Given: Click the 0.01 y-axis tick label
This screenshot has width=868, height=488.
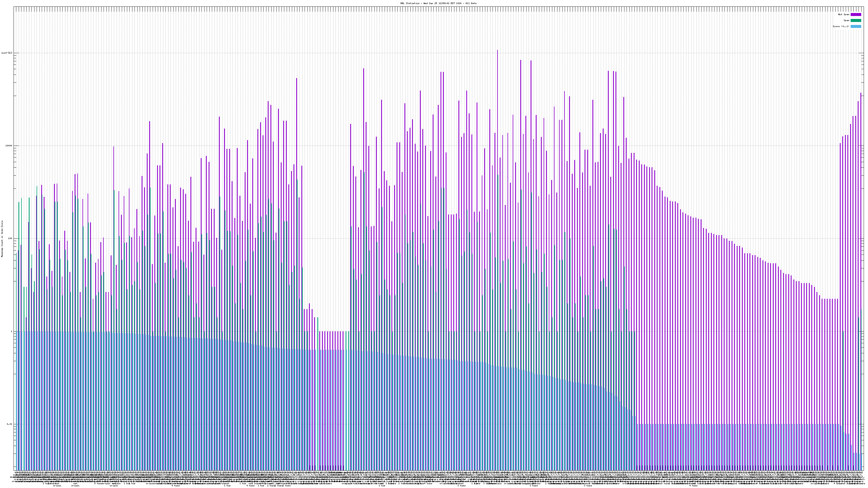Looking at the screenshot, I should tap(9, 424).
